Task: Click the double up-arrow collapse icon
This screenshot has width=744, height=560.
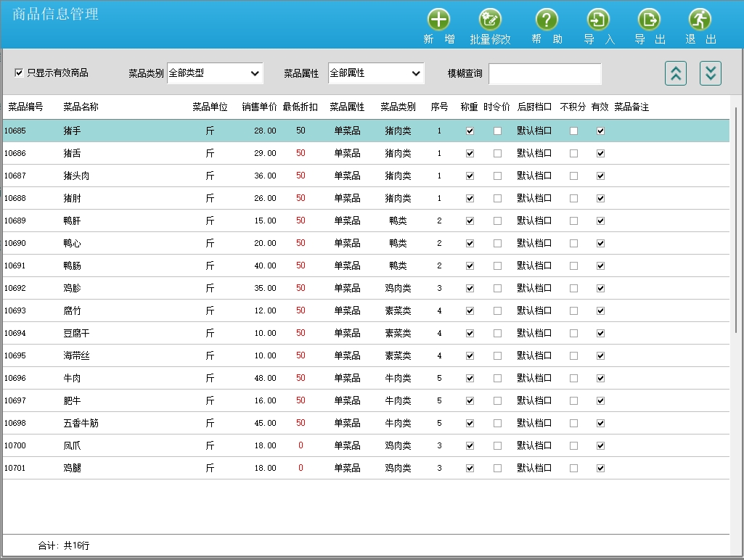Action: tap(676, 73)
